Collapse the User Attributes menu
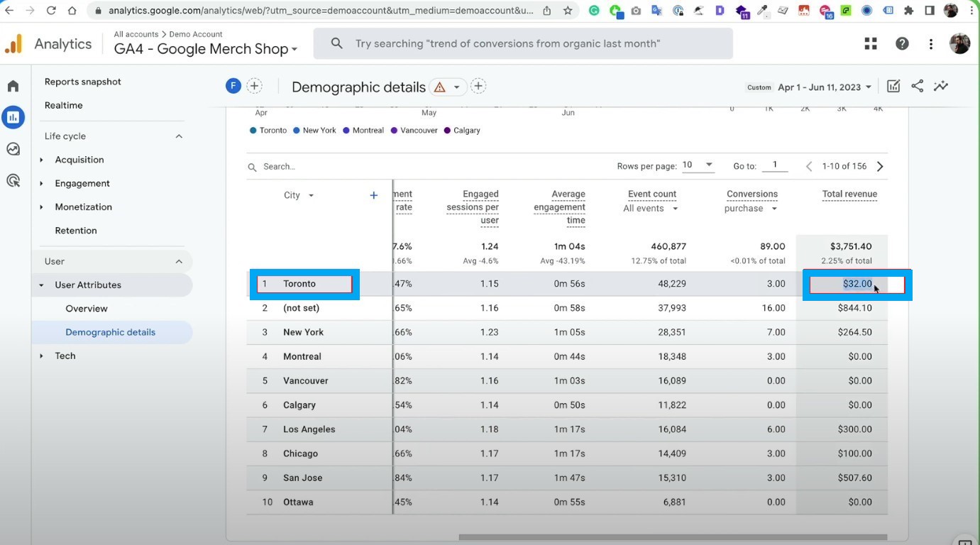 click(x=41, y=285)
